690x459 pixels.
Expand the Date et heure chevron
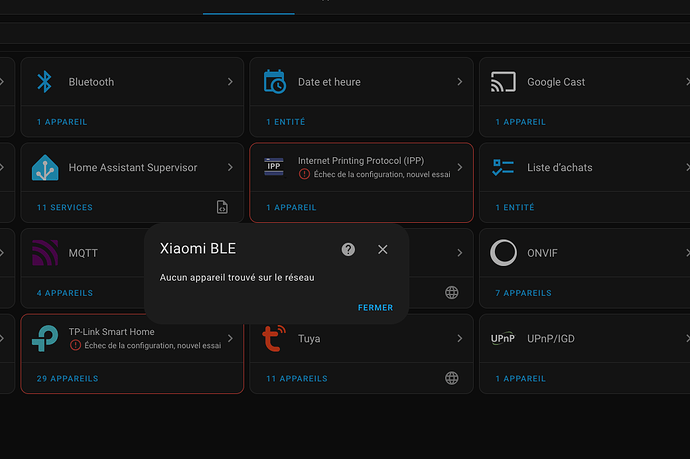(460, 82)
